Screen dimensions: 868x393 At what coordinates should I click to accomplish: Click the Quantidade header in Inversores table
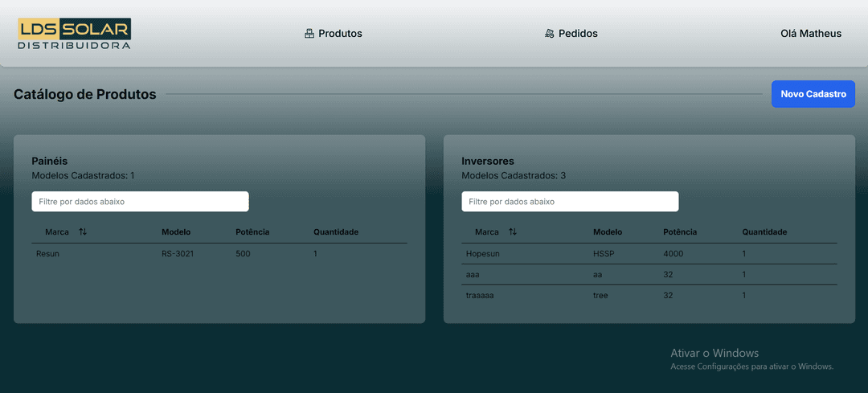[764, 232]
